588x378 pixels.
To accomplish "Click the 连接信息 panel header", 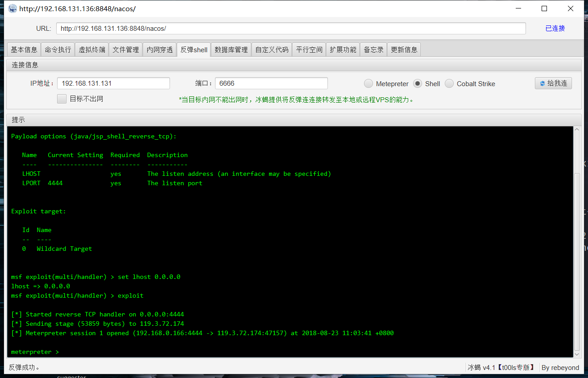I will click(x=294, y=65).
